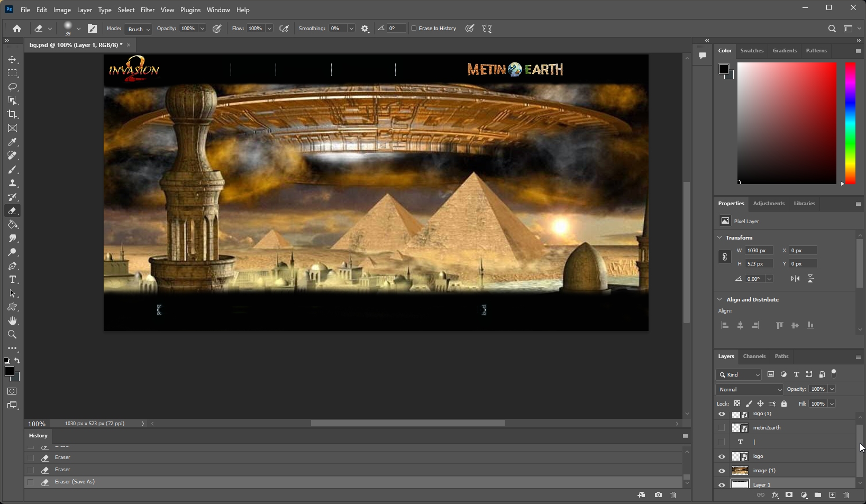Switch to the Swatches tab
Screen dimensions: 866x504
click(x=752, y=51)
